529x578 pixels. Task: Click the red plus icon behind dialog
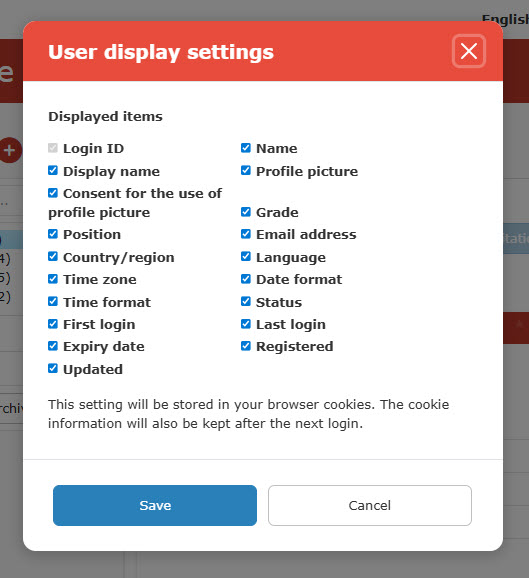coord(10,150)
